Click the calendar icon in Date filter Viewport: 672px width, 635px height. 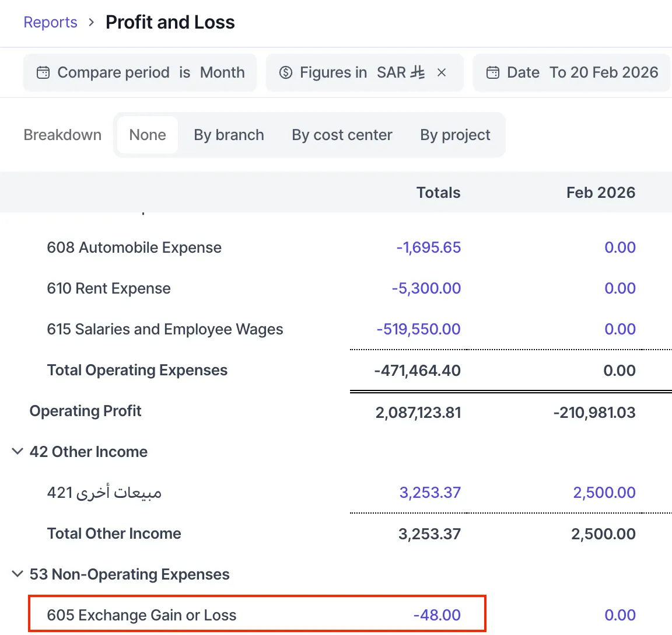(493, 72)
